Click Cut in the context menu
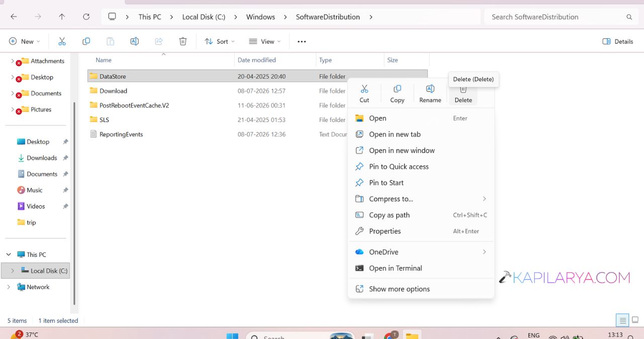Viewport: 644px width, 339px height. [x=364, y=94]
